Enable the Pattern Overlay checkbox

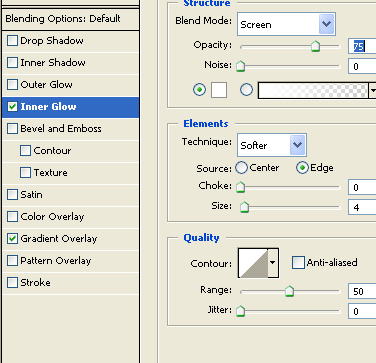click(x=12, y=261)
